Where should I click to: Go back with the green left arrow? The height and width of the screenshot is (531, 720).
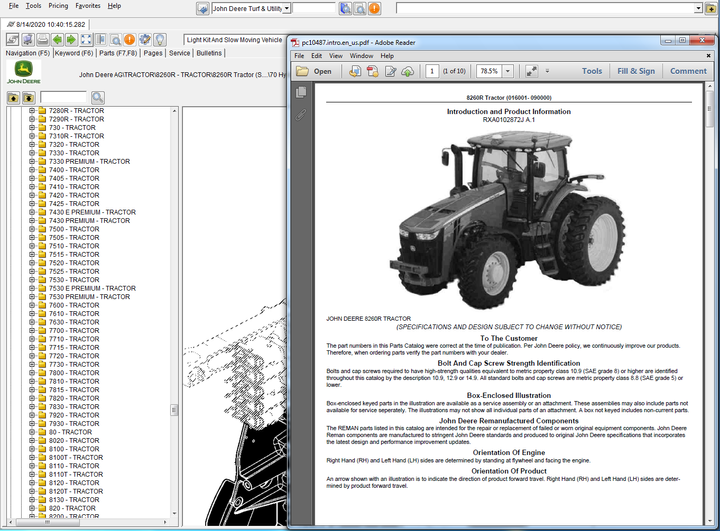click(x=57, y=40)
